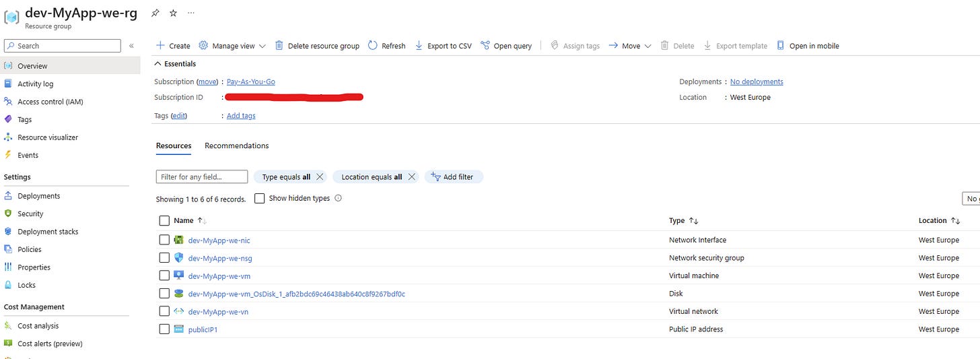This screenshot has height=359, width=980.
Task: Check the publicIP1 row checkbox
Action: [x=164, y=329]
